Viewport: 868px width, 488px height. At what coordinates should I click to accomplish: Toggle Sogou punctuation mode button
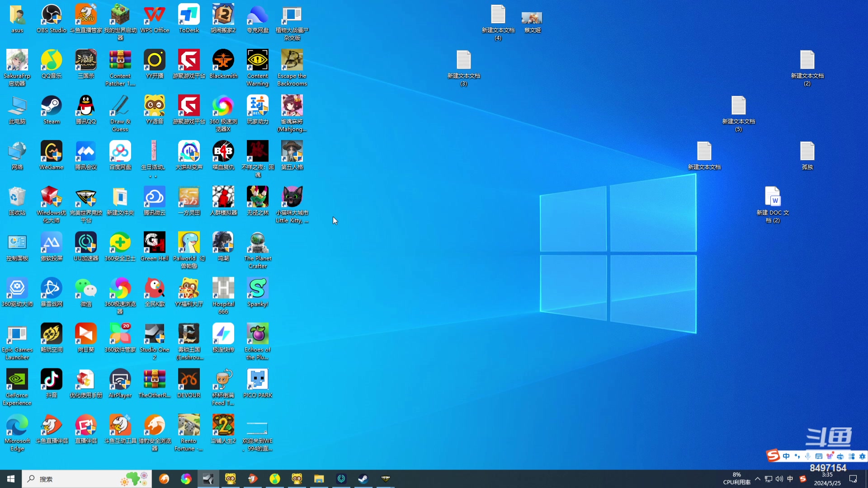tap(797, 456)
